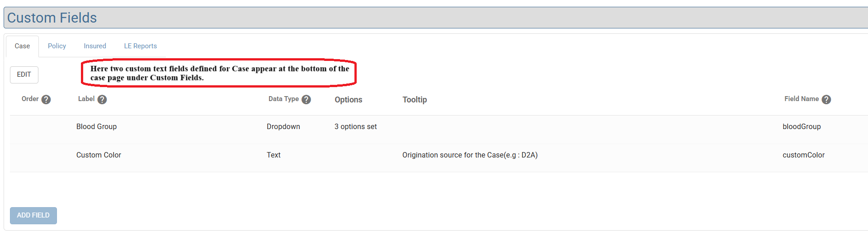Go to the LE Reports tab
The height and width of the screenshot is (250, 868).
pyautogui.click(x=140, y=46)
